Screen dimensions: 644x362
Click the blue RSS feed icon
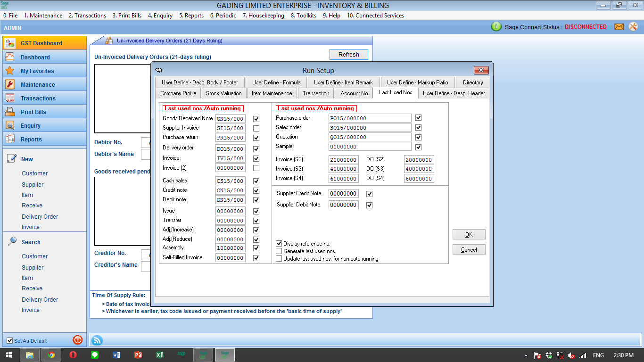coord(97,340)
